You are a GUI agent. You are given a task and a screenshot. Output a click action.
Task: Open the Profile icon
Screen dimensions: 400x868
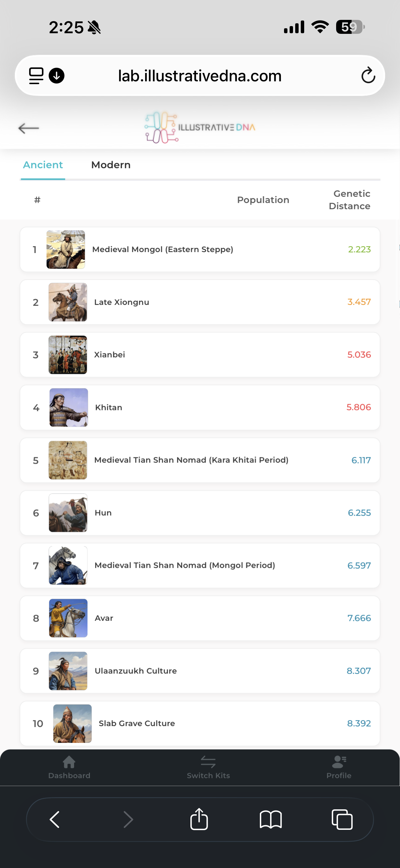pos(339,762)
